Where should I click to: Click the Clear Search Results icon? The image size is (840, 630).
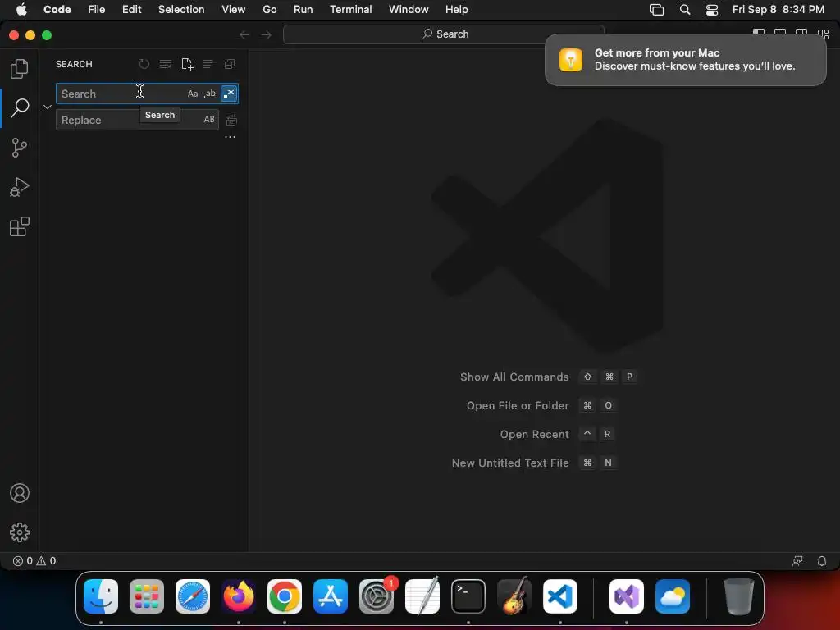(x=166, y=64)
